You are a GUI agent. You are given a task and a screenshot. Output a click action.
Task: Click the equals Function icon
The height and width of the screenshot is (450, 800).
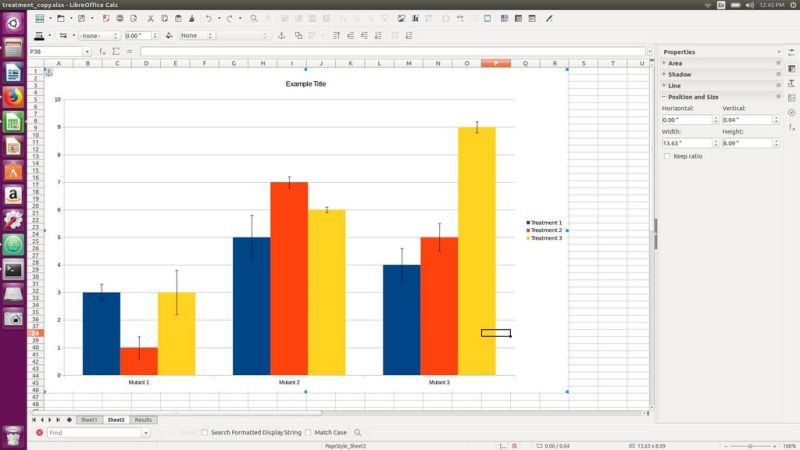tap(130, 52)
